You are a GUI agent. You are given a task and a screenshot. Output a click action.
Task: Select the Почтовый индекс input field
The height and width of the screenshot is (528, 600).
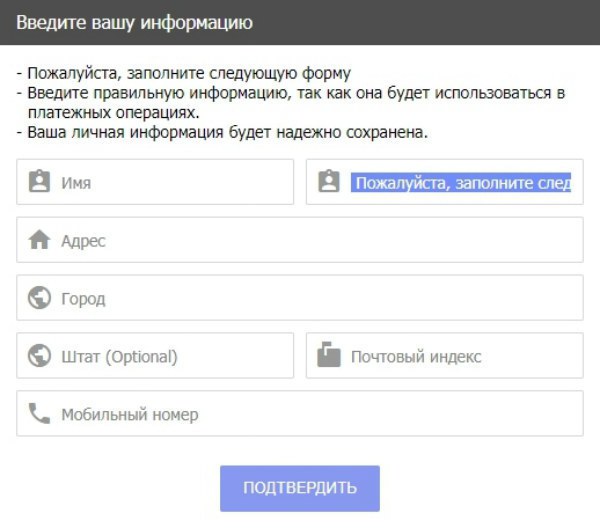click(x=460, y=356)
